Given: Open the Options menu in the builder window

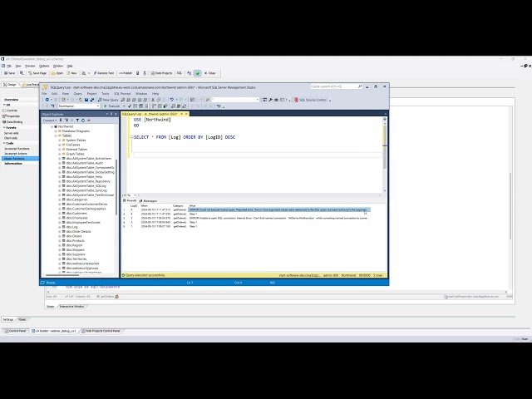Looking at the screenshot, I should [44, 66].
